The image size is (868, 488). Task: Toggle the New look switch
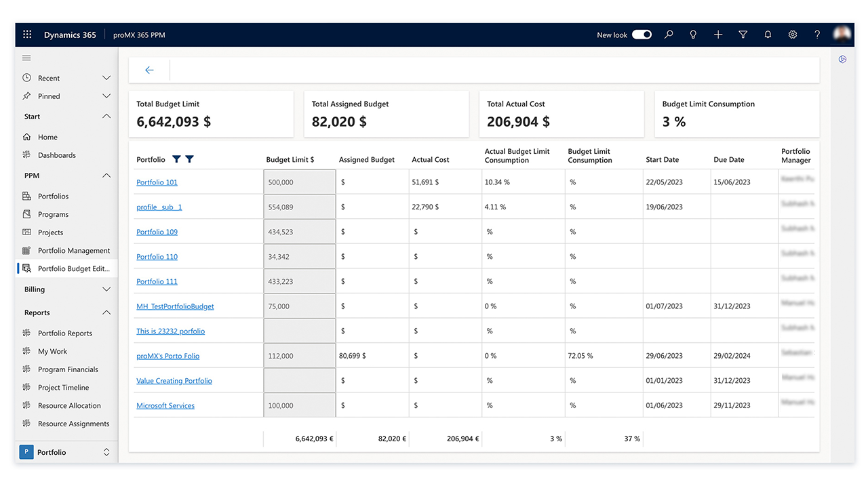tap(642, 35)
